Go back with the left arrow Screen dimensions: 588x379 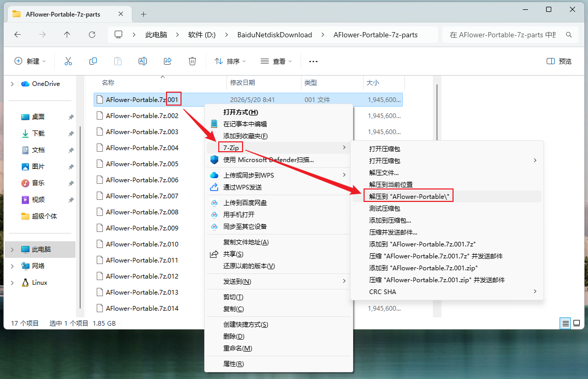pos(17,35)
